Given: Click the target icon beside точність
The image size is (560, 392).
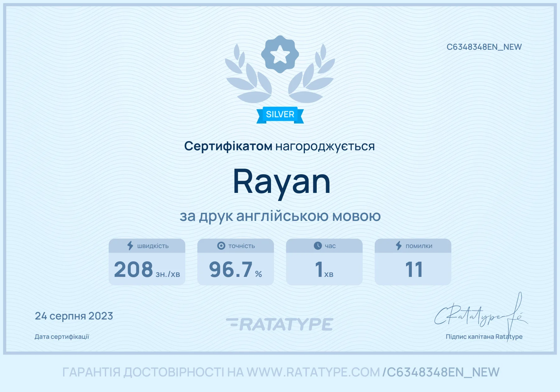Looking at the screenshot, I should click(x=221, y=246).
